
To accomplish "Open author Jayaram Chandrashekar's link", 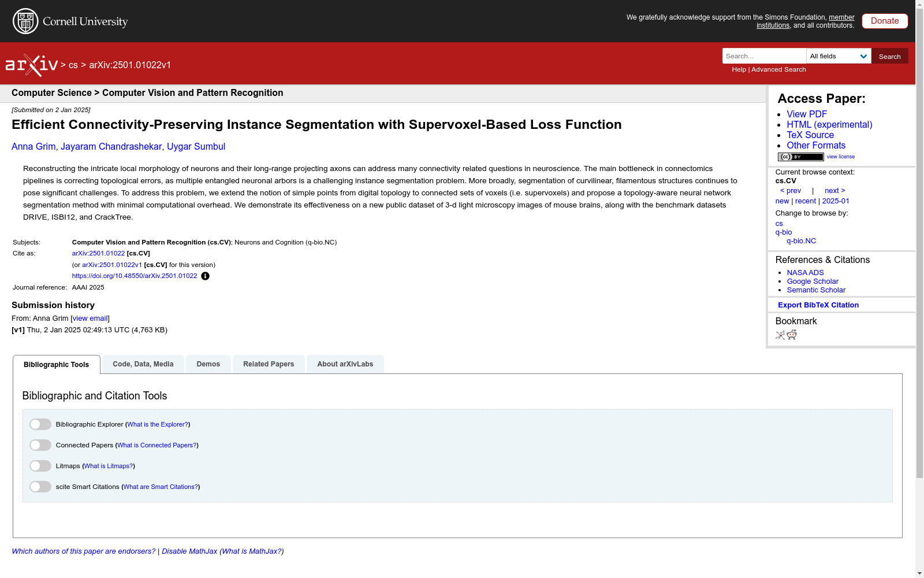I will (111, 147).
